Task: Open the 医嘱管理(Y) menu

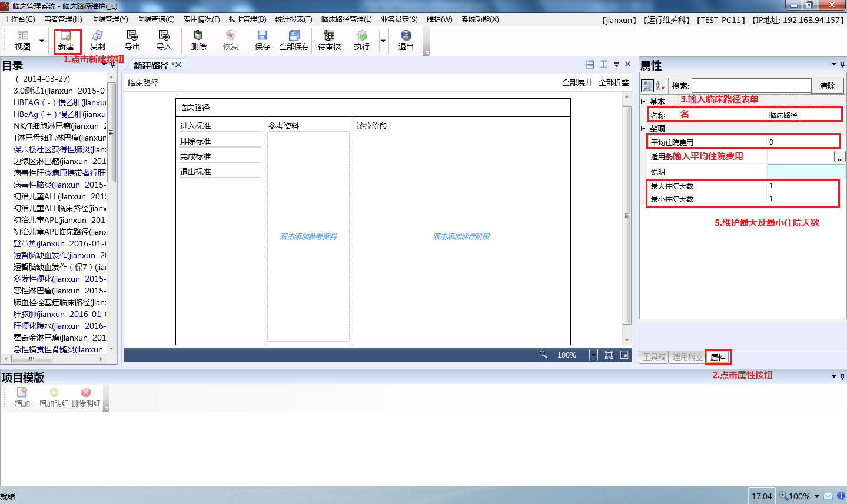Action: click(x=109, y=19)
